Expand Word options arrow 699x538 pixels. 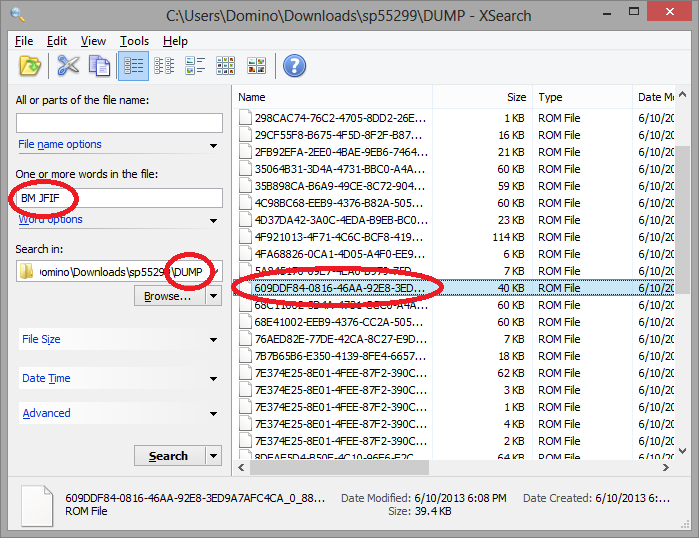pyautogui.click(x=214, y=221)
